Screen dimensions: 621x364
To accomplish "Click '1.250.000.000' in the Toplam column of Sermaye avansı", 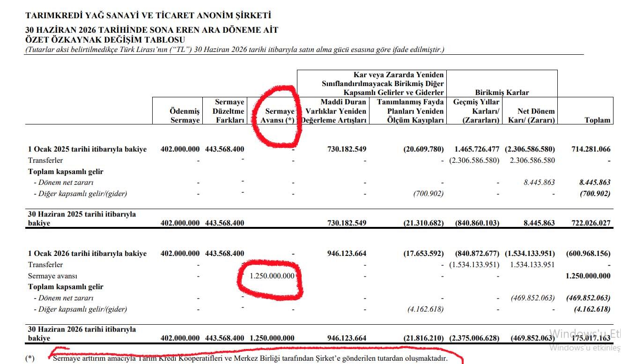I will click(x=588, y=276).
